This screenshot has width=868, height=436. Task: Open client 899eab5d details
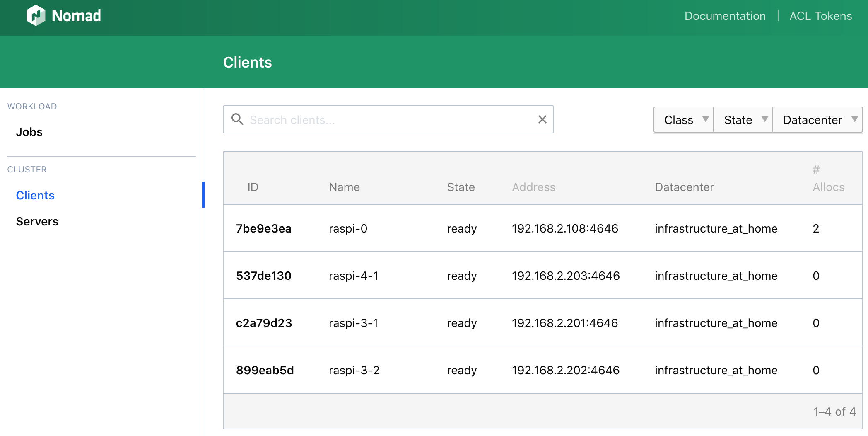click(x=265, y=370)
